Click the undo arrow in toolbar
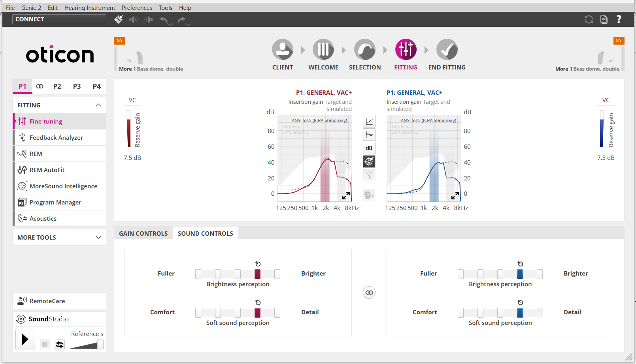636x364 pixels. coord(164,19)
